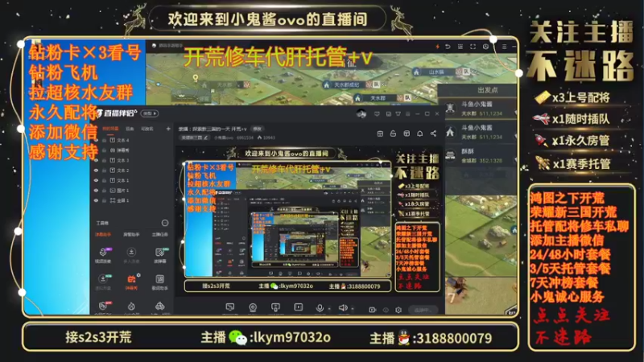Select the 全屏 1 layer row

pyautogui.click(x=131, y=200)
